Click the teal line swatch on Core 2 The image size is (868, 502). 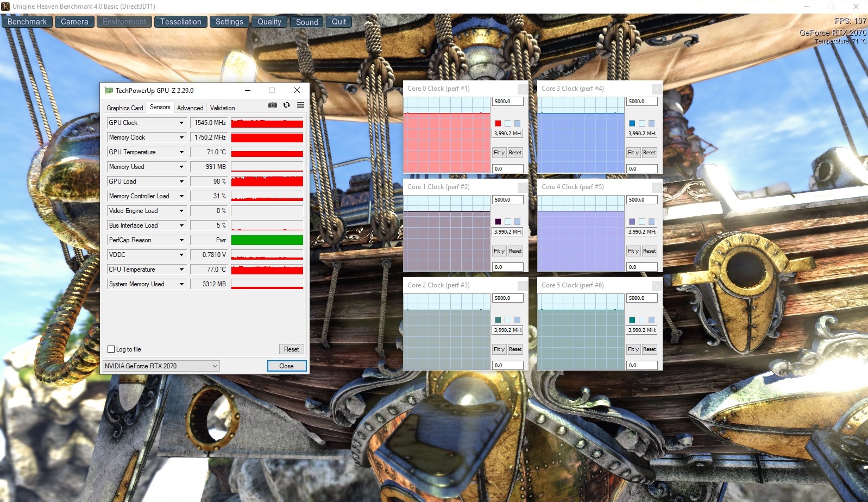pos(498,320)
